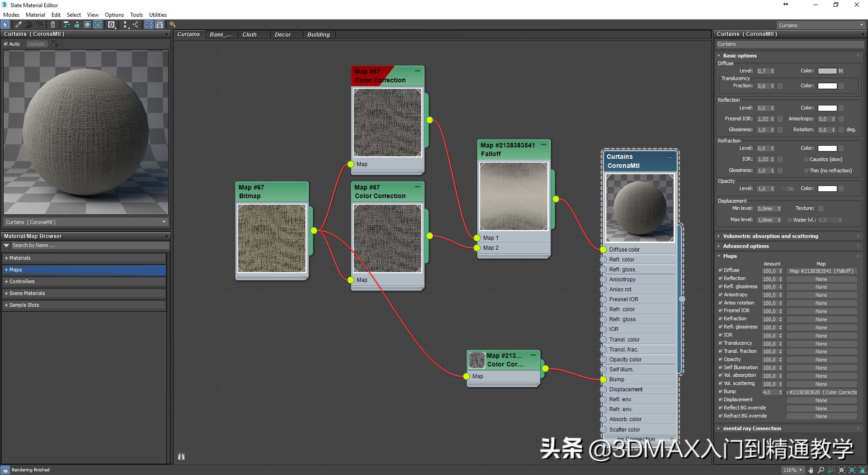Open the Options menu
868x475 pixels.
click(x=114, y=14)
